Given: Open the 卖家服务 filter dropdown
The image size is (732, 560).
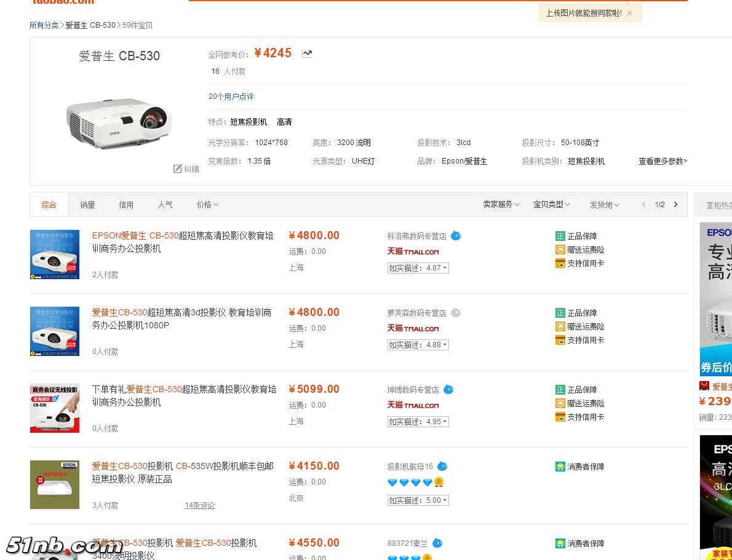Looking at the screenshot, I should click(501, 204).
